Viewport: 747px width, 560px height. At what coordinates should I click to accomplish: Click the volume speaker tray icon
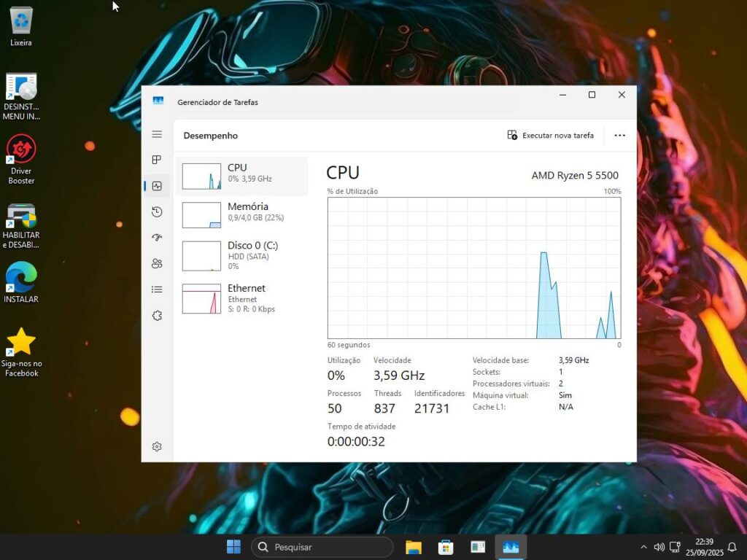(659, 547)
